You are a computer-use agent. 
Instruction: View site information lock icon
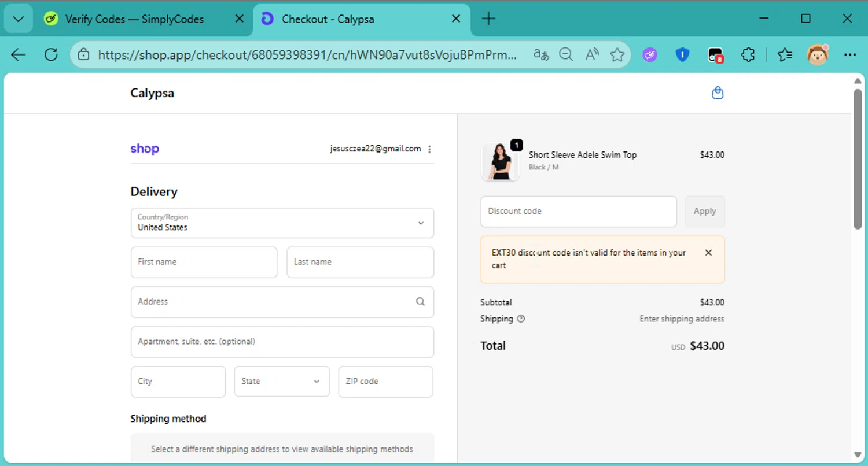84,55
